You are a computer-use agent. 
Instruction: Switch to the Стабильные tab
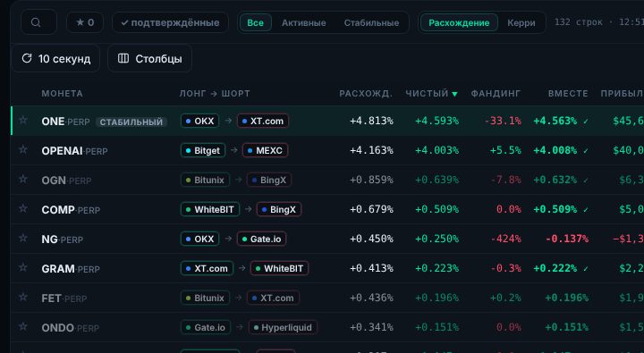tap(371, 22)
